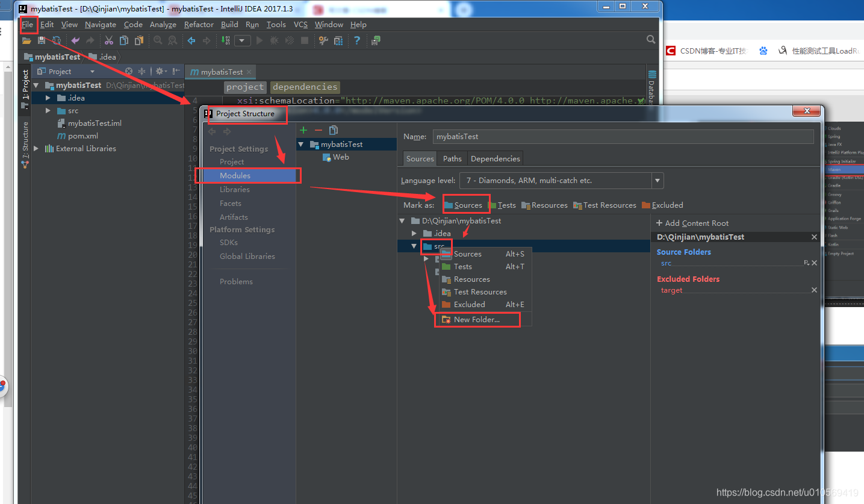Choose Resources in the context menu
This screenshot has height=504, width=864.
coord(485,279)
